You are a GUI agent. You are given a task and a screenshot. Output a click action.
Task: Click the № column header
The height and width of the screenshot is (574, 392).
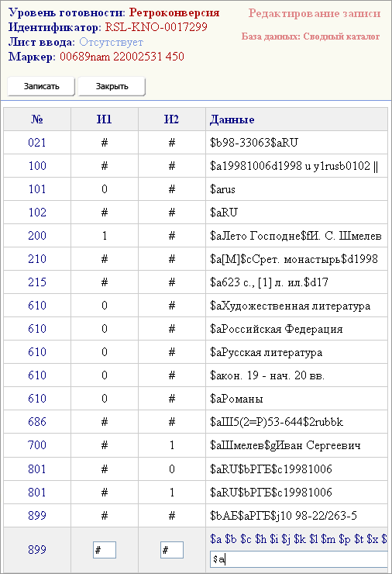point(37,119)
